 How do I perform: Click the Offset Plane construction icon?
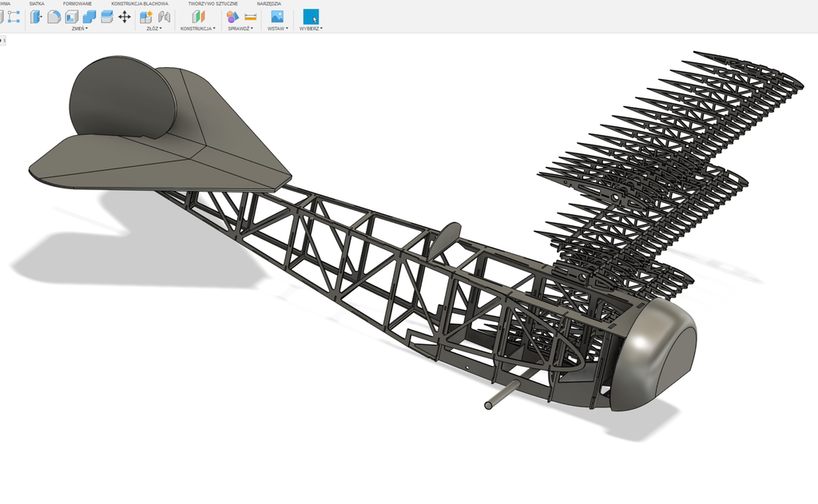pos(198,17)
